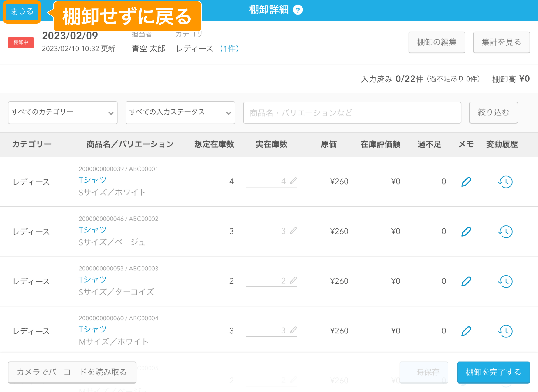Click code 2000000000046 / ABC00002
538x392 pixels.
coord(118,219)
